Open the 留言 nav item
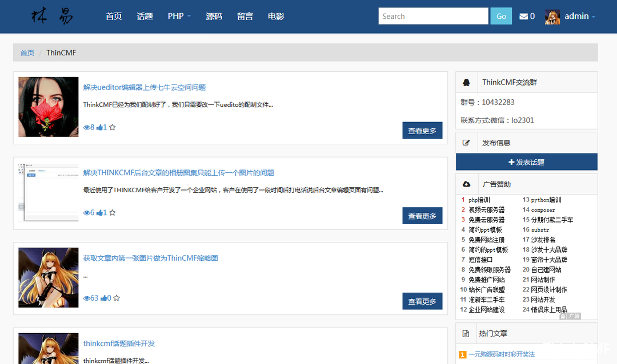617x364 pixels. pos(245,16)
